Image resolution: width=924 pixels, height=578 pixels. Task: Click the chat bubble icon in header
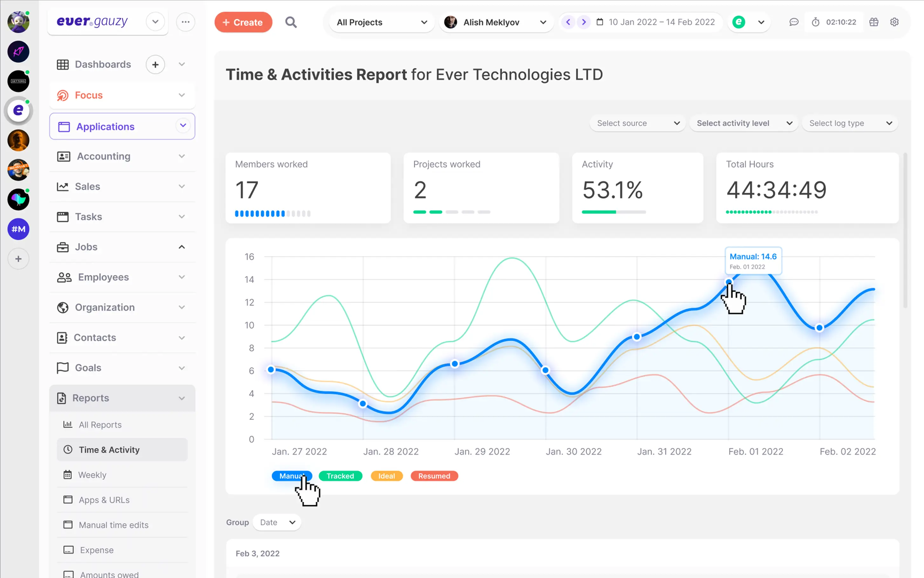[x=794, y=22]
